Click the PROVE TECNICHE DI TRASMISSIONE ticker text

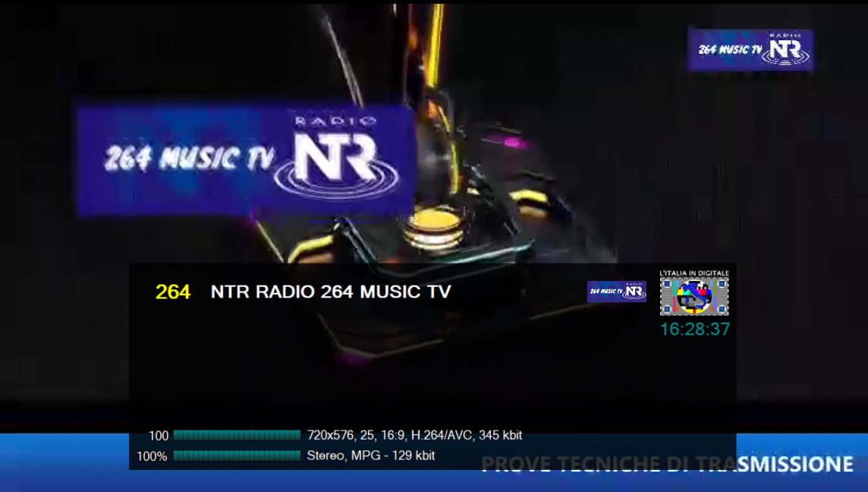click(667, 464)
